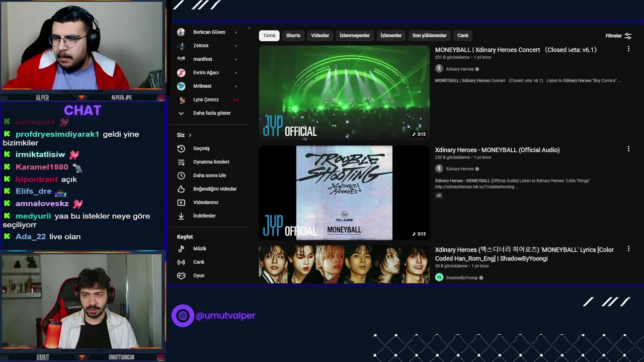The height and width of the screenshot is (362, 644).
Task: Open Müzik music note icon
Action: click(181, 248)
